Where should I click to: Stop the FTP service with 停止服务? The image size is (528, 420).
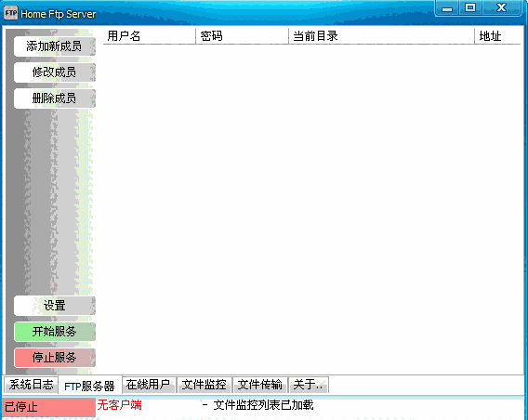[x=55, y=358]
